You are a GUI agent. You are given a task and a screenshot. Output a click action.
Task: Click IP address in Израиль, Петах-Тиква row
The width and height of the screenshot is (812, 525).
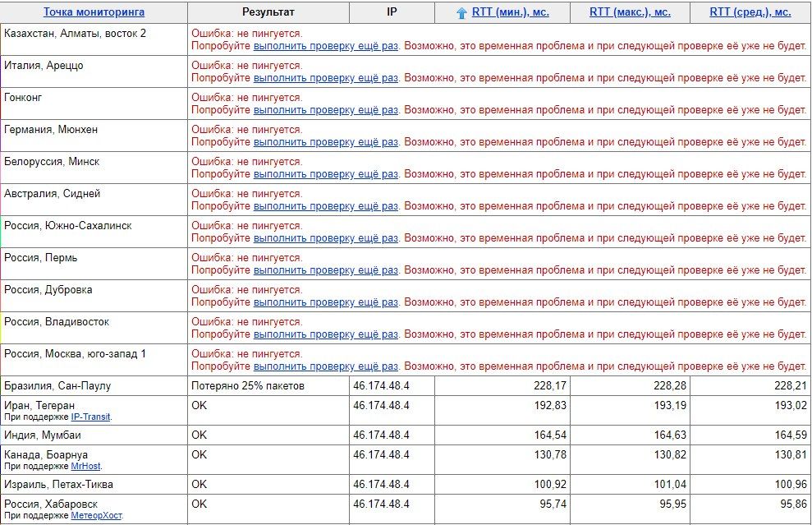tap(381, 485)
